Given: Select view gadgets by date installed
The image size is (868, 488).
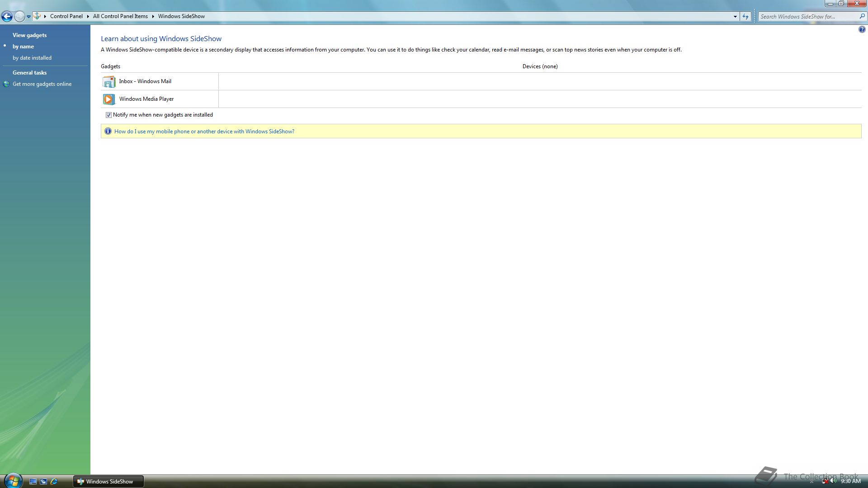Looking at the screenshot, I should [x=32, y=58].
